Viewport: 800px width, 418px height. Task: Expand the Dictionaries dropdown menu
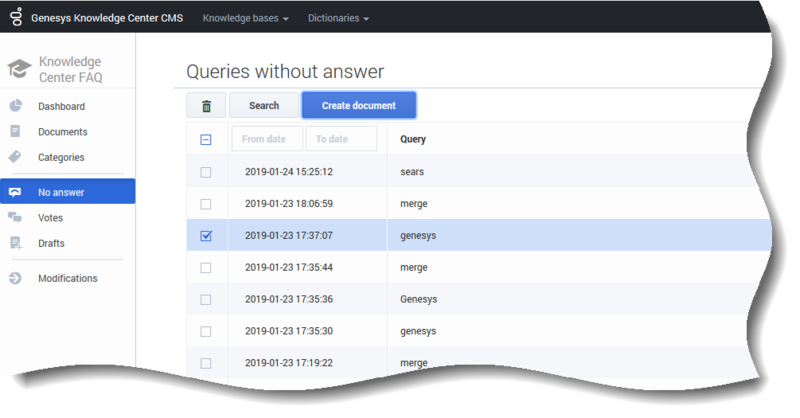[338, 18]
